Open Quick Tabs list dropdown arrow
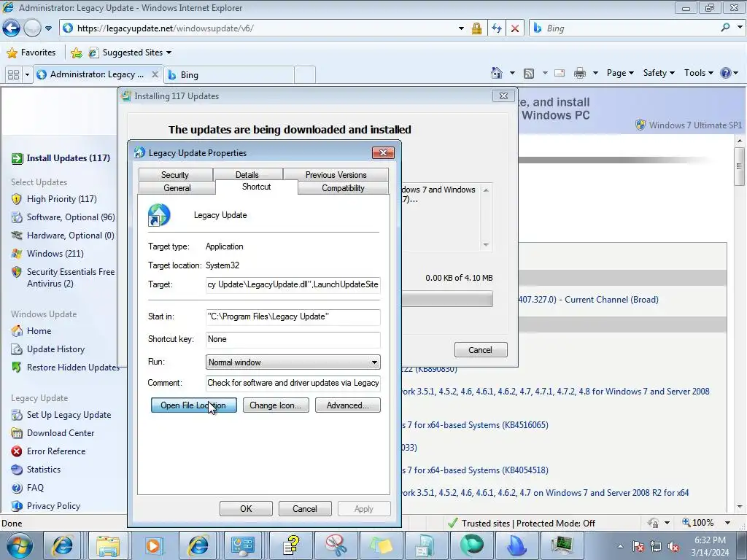747x560 pixels. 27,75
